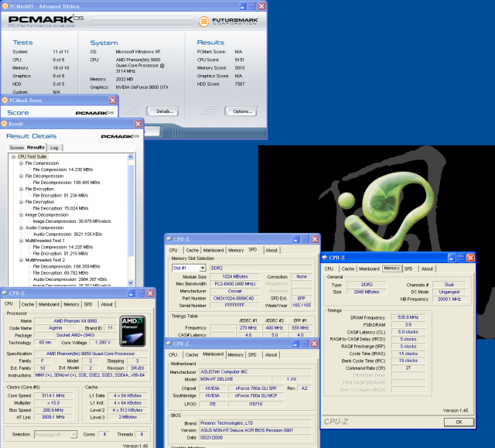Viewport: 495px width, 448px height.
Task: Collapse the File Decompression node
Action: click(x=21, y=176)
